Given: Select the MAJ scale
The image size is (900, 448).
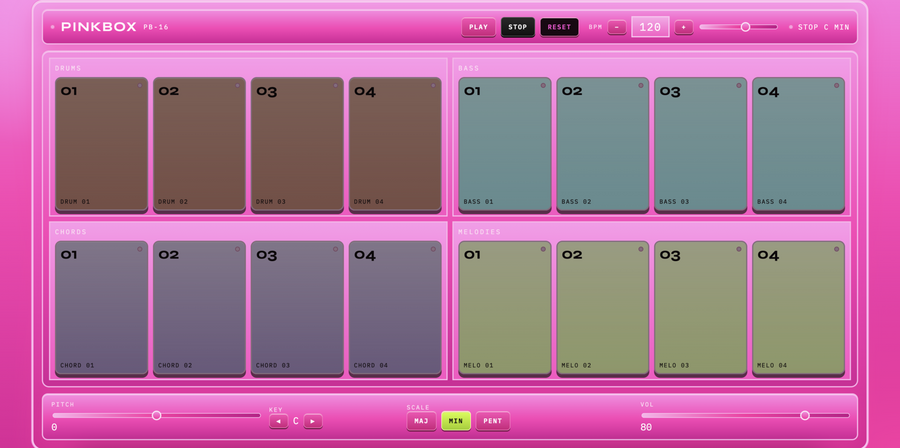Looking at the screenshot, I should pos(421,421).
